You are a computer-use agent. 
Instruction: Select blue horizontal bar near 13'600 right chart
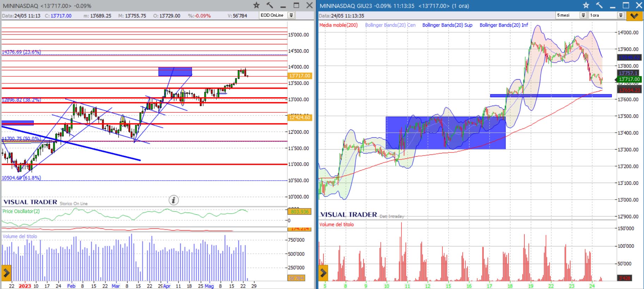(551, 95)
